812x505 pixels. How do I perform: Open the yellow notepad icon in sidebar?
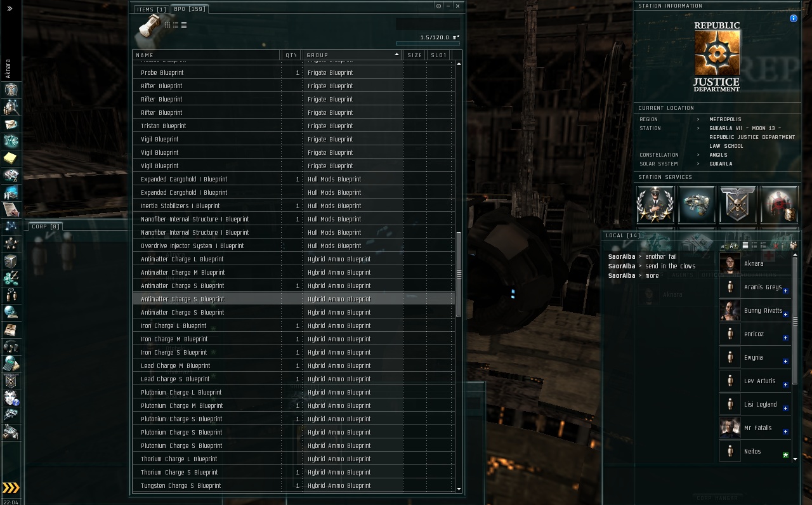click(x=11, y=158)
